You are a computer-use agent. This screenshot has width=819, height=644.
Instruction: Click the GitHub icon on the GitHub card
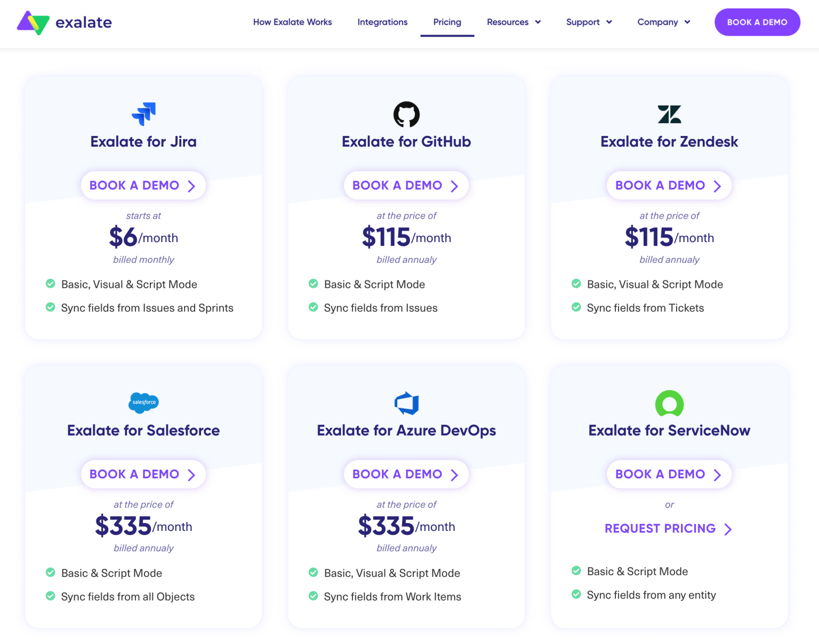[406, 114]
